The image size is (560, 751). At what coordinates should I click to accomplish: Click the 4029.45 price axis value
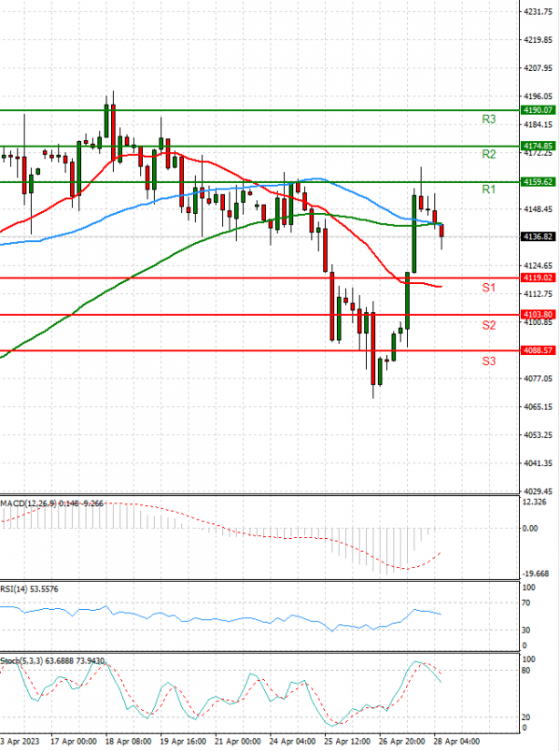[x=538, y=491]
